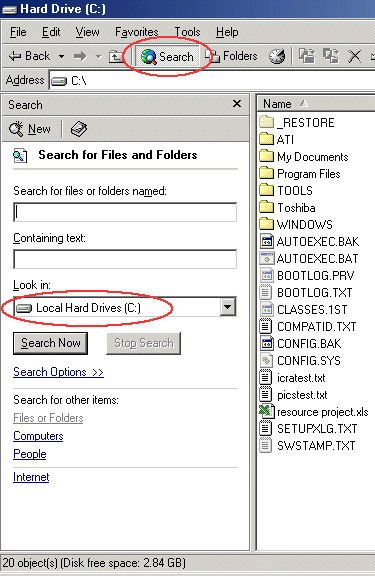Click the Forward arrow button
375x576 pixels.
click(80, 56)
